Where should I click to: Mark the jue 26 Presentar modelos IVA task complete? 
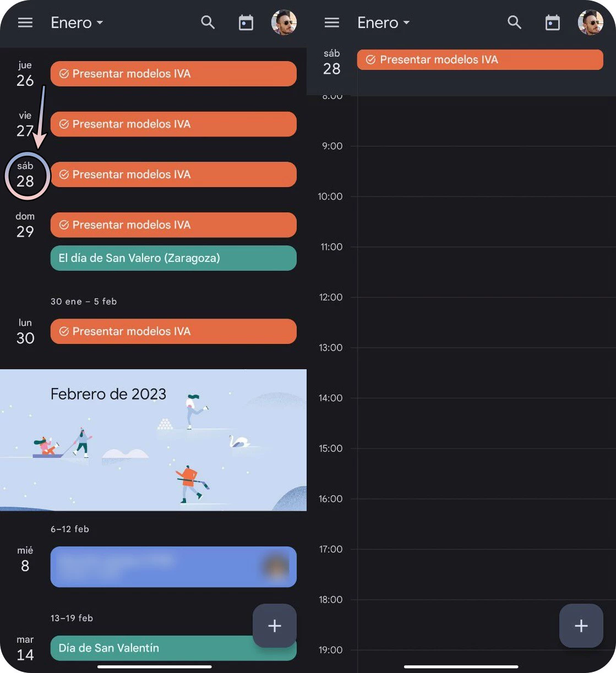(64, 74)
